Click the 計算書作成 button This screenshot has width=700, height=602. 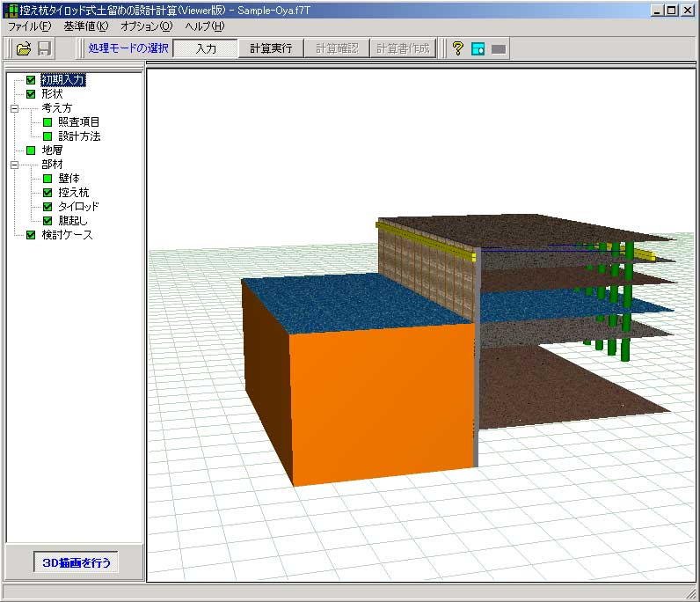point(403,48)
